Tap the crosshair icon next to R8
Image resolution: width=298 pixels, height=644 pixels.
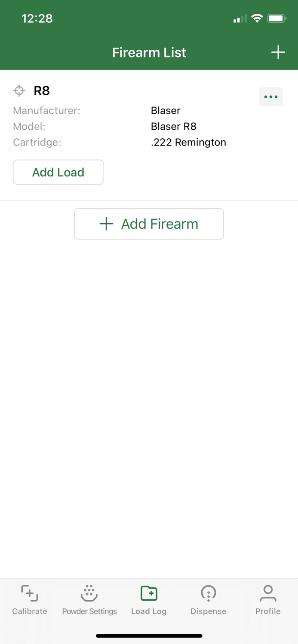tap(19, 91)
